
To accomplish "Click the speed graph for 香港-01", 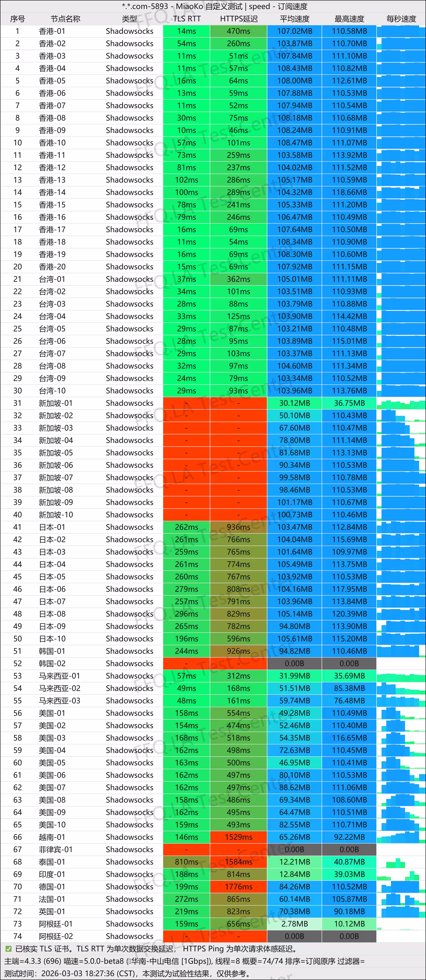I will 401,31.
